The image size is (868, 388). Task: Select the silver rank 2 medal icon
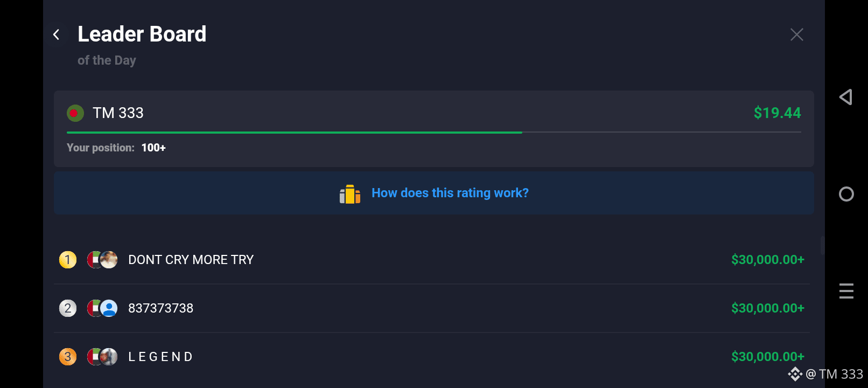pyautogui.click(x=68, y=308)
